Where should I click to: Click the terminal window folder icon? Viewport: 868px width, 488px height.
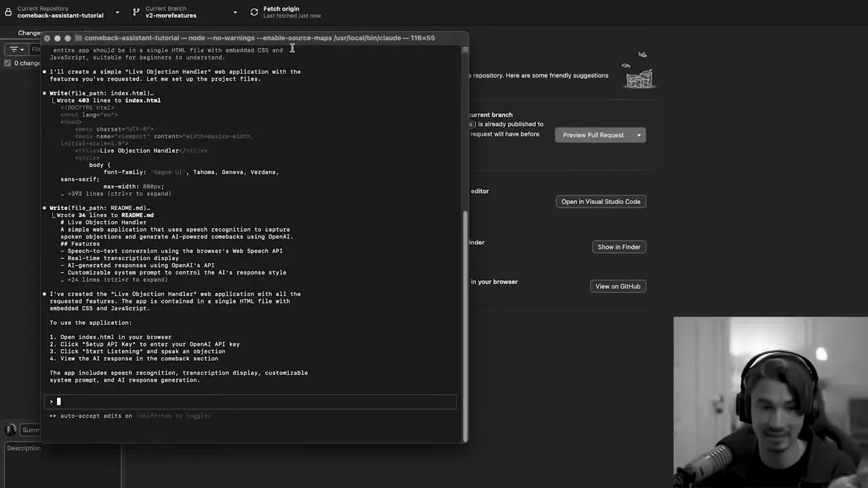[x=79, y=38]
